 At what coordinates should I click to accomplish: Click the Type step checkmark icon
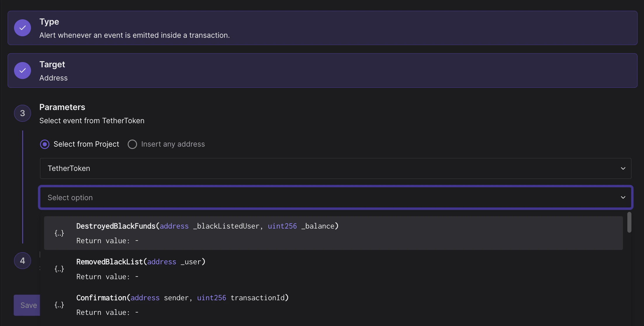click(22, 28)
